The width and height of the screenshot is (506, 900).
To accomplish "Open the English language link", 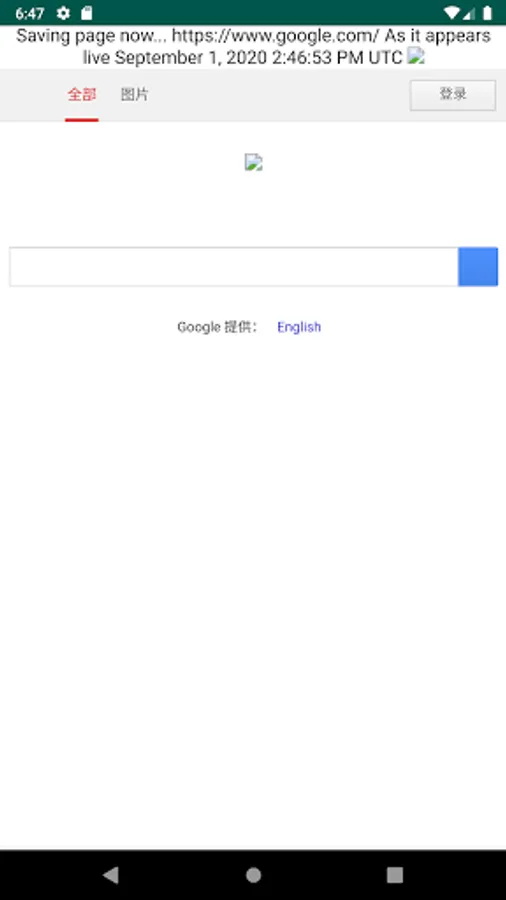I will (299, 327).
